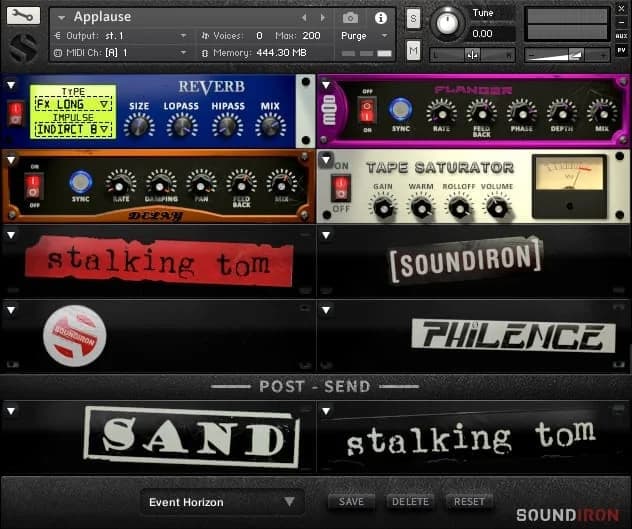Click the Flanger SYNC blue button
This screenshot has width=632, height=529.
(x=400, y=109)
